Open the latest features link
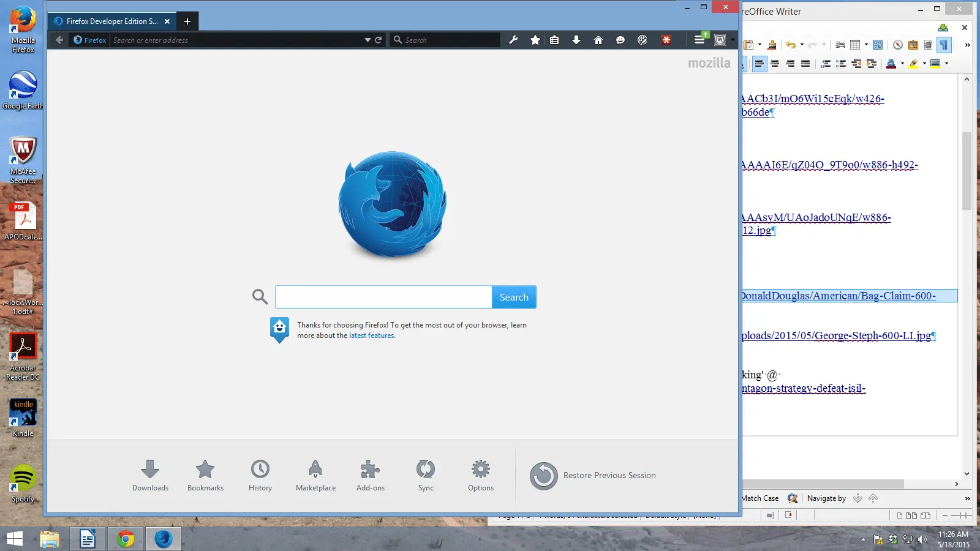The width and height of the screenshot is (980, 551). coord(371,335)
